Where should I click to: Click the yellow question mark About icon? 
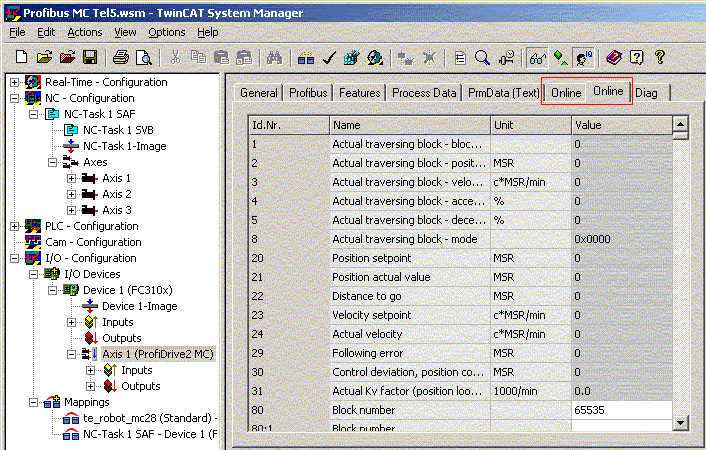pos(660,57)
